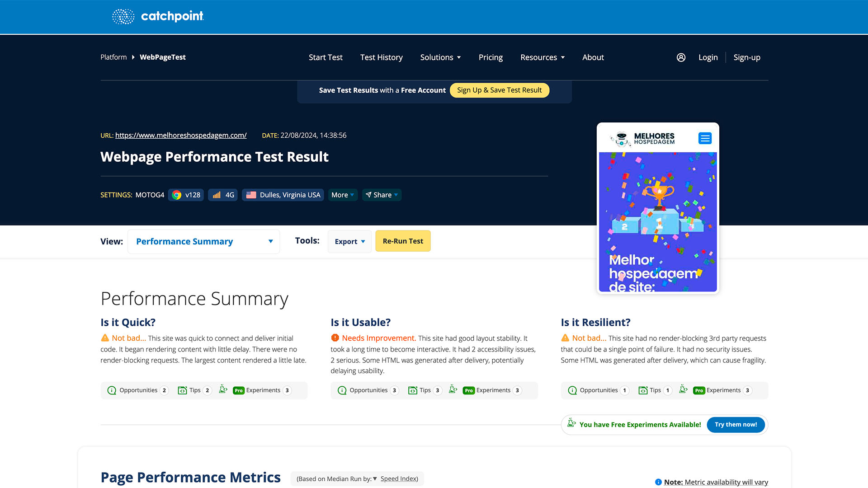Screen dimensions: 868x488
Task: Click the Page Performance Metrics heading
Action: click(190, 477)
